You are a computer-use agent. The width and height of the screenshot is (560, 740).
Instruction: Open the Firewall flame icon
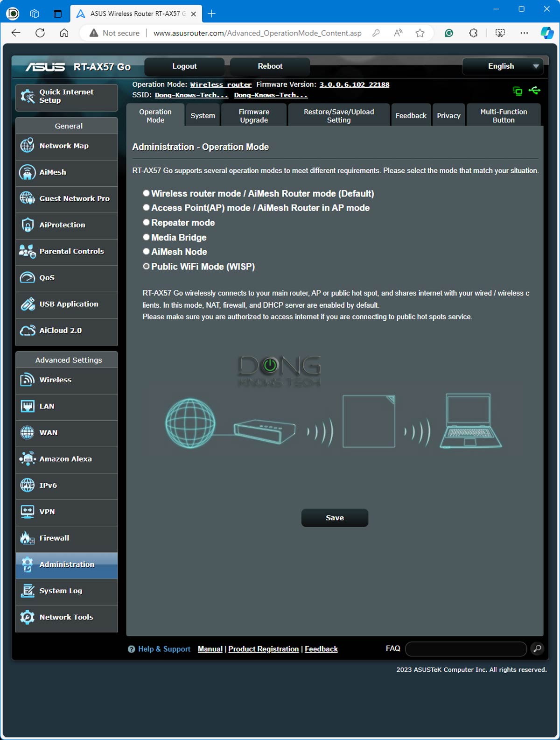27,538
